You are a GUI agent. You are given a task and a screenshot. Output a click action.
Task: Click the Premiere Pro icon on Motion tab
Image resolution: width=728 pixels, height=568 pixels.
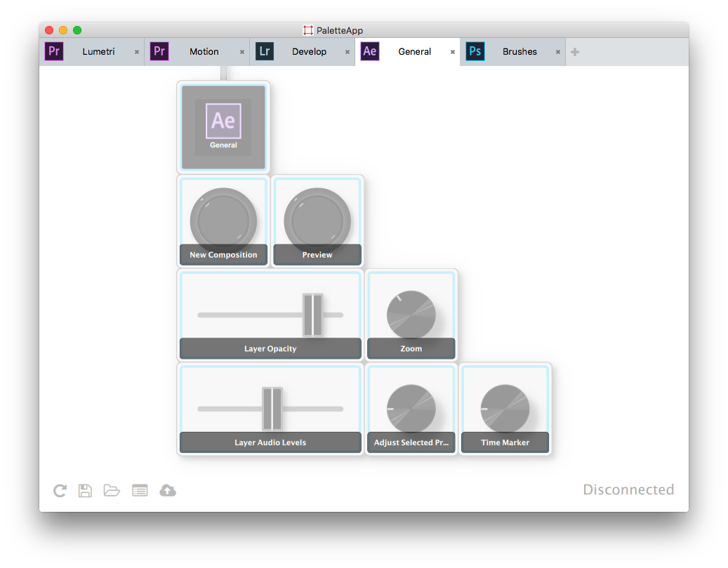tap(159, 51)
